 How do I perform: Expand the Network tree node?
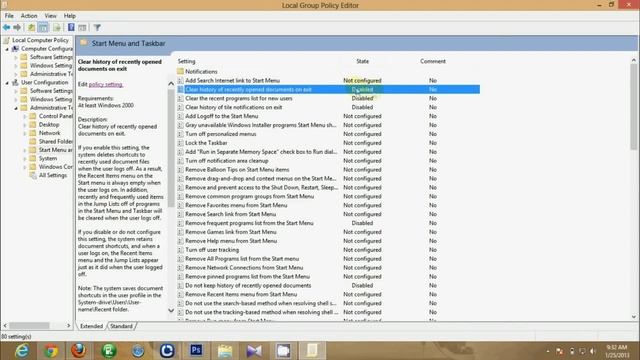click(24, 133)
